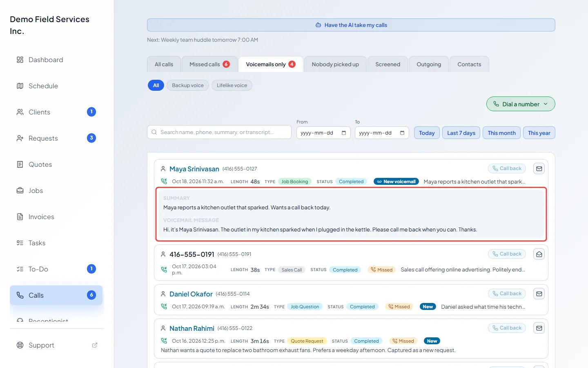Open Nathan Rahimi contact link
588x368 pixels.
192,328
